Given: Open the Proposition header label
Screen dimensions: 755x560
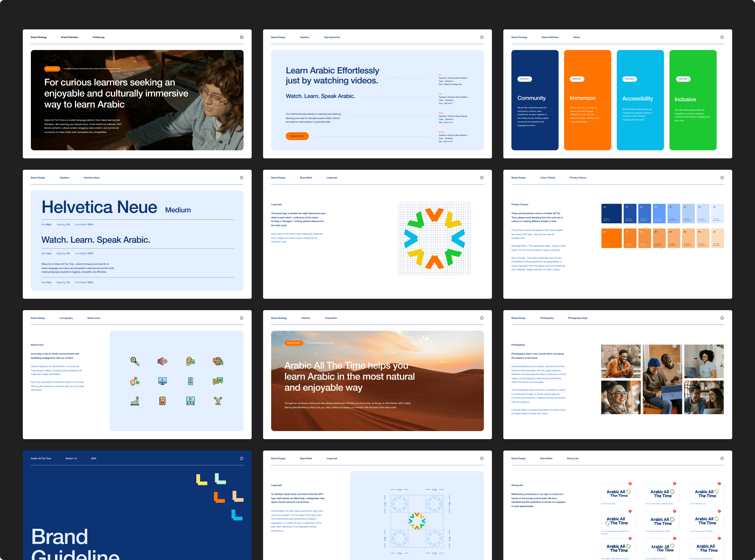Looking at the screenshot, I should (x=331, y=318).
